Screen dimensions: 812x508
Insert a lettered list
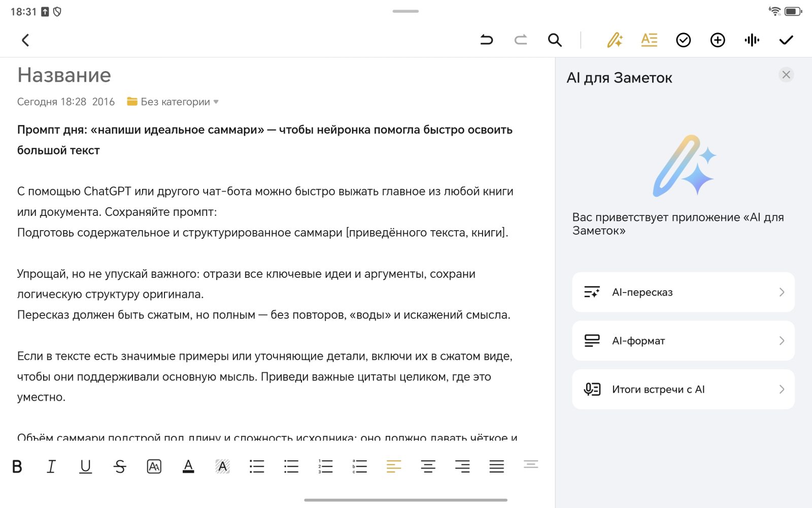[x=360, y=466]
